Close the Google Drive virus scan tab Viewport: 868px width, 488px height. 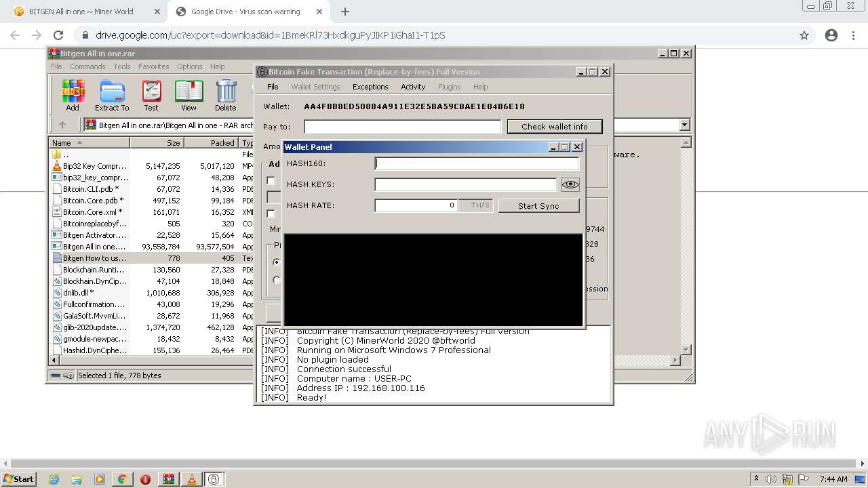coord(320,12)
